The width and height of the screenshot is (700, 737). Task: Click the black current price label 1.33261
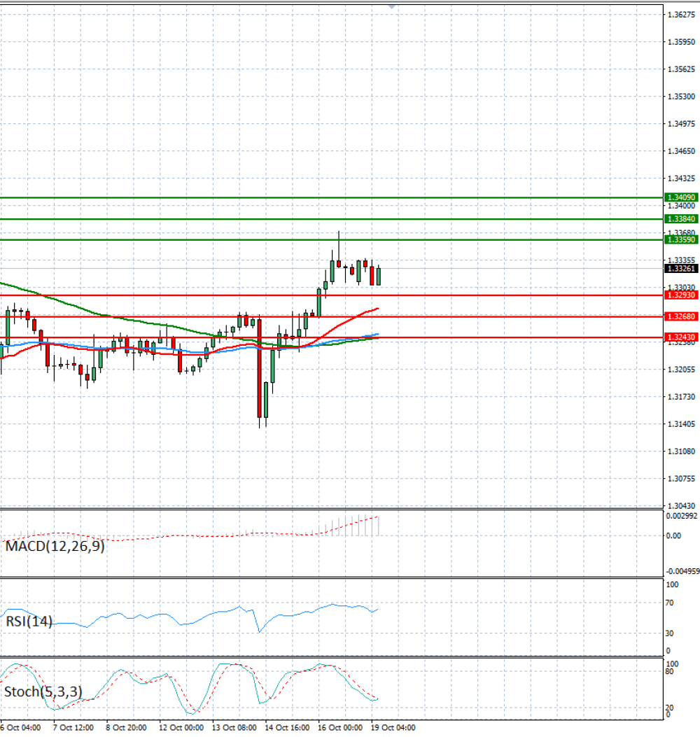681,269
